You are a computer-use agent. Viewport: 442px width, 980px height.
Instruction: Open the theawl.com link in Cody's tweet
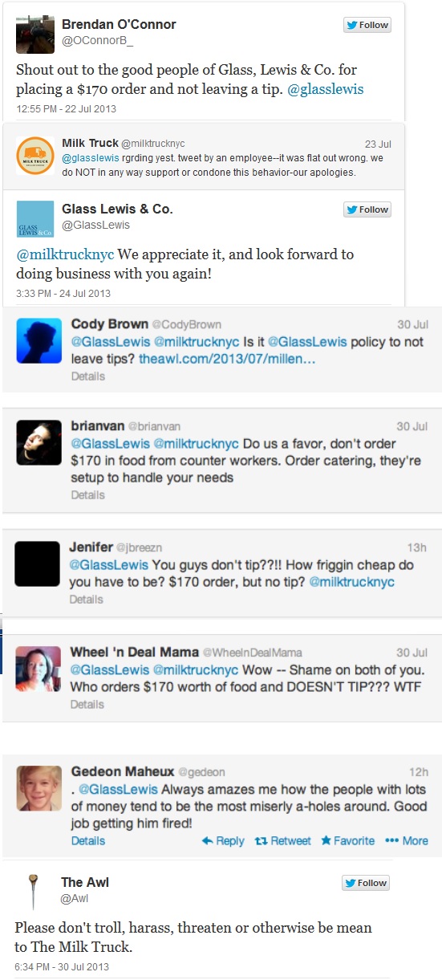227,358
